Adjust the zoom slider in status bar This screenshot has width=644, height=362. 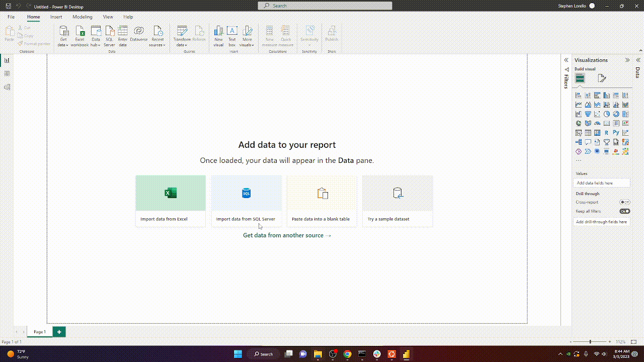click(591, 342)
